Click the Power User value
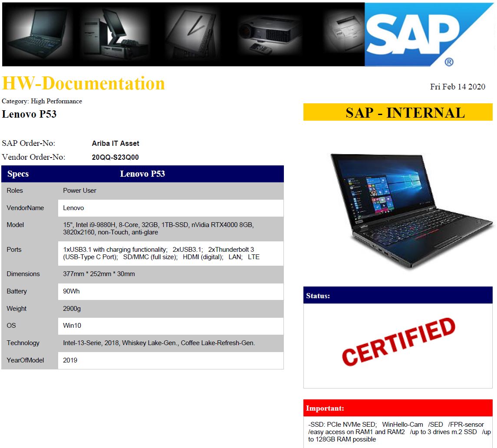The width and height of the screenshot is (497, 448). (x=79, y=191)
